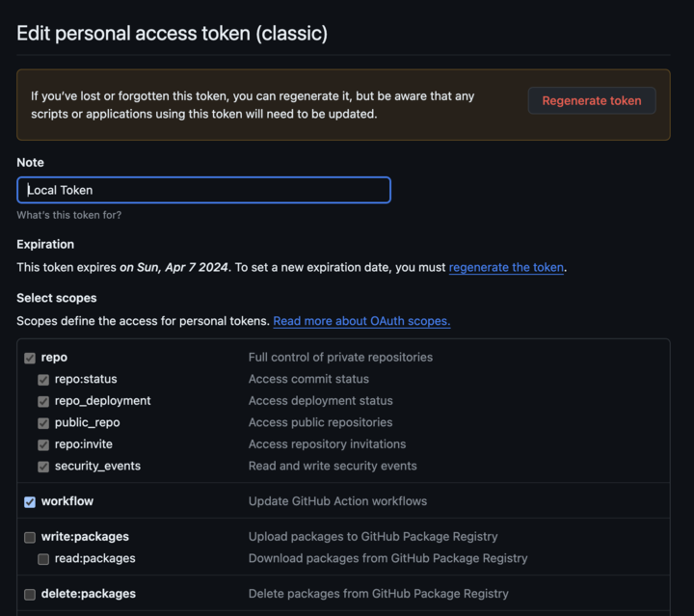The image size is (694, 616).
Task: Click the Regenerate token button
Action: pos(592,101)
